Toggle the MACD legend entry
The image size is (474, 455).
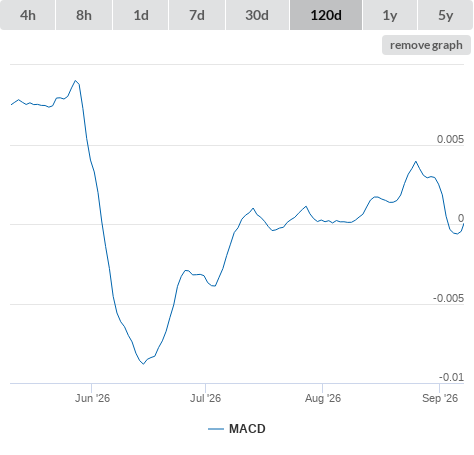coord(237,429)
